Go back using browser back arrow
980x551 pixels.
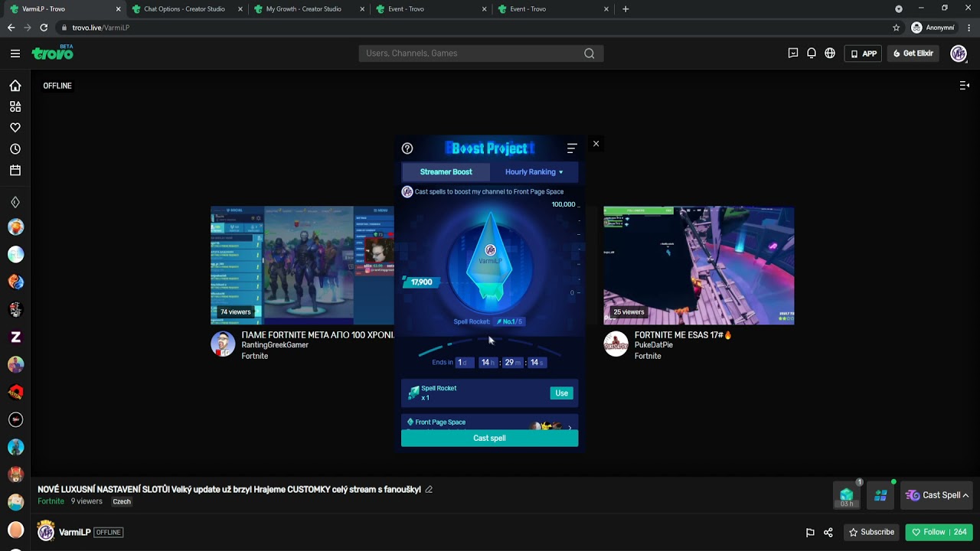pyautogui.click(x=11, y=28)
